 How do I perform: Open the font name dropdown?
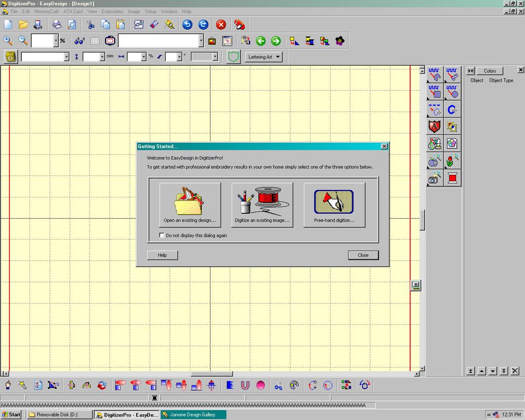67,57
